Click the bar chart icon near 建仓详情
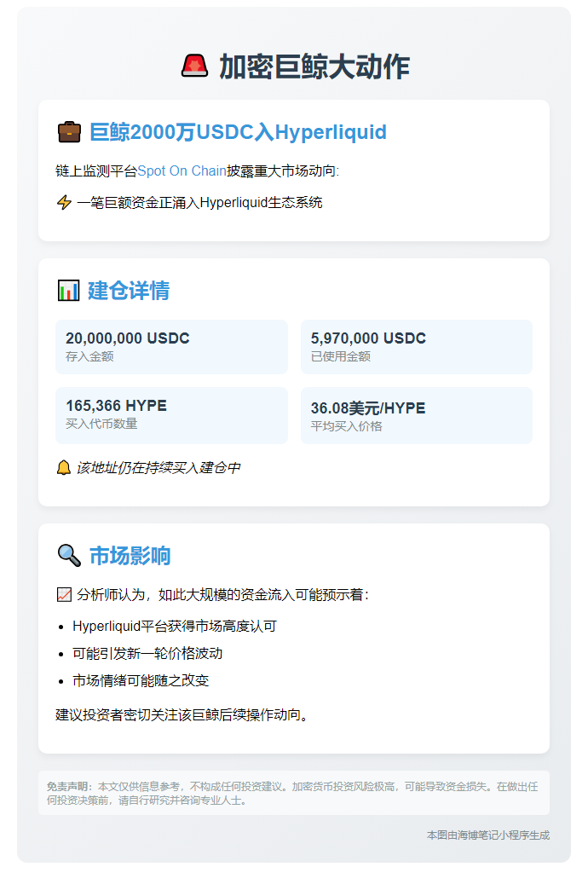The image size is (588, 890). pyautogui.click(x=69, y=291)
